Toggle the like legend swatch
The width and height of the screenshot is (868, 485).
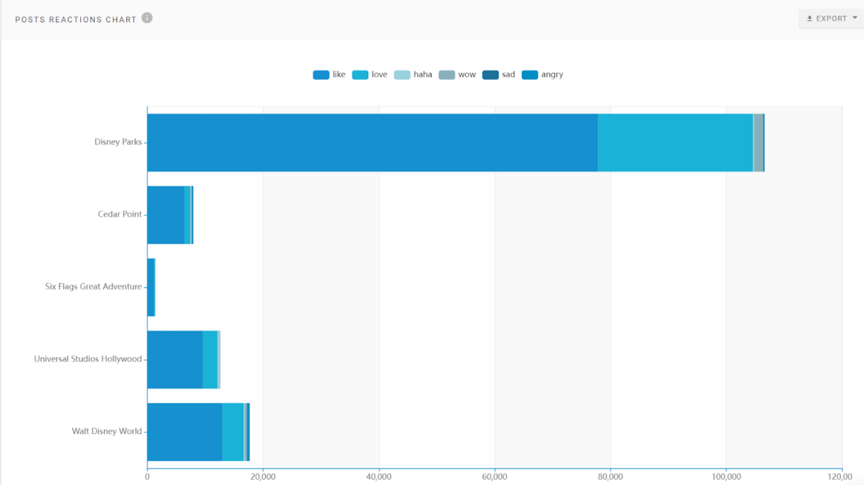pos(321,75)
